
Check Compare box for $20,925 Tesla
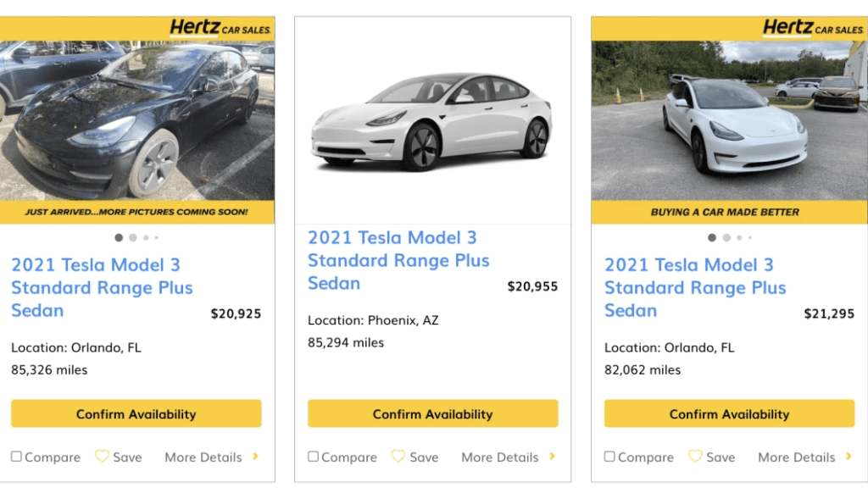pyautogui.click(x=16, y=457)
